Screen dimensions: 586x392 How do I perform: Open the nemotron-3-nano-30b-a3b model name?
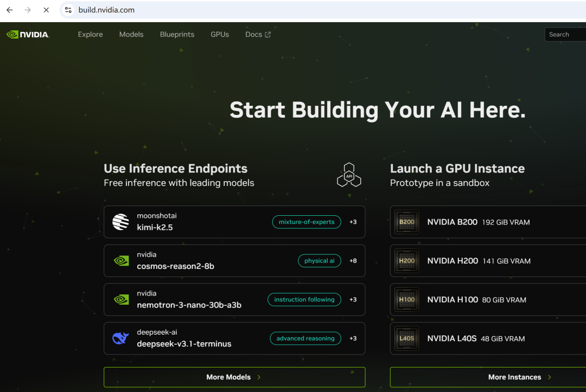coord(189,305)
